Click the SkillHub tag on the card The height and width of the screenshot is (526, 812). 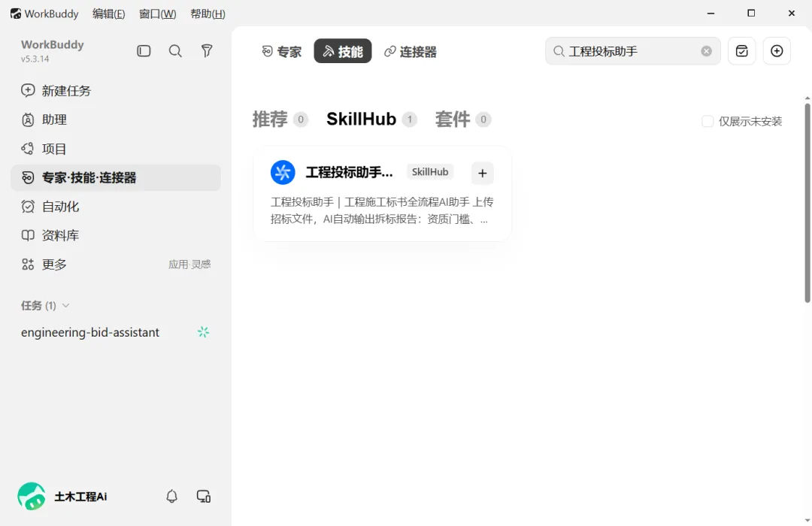click(x=430, y=172)
